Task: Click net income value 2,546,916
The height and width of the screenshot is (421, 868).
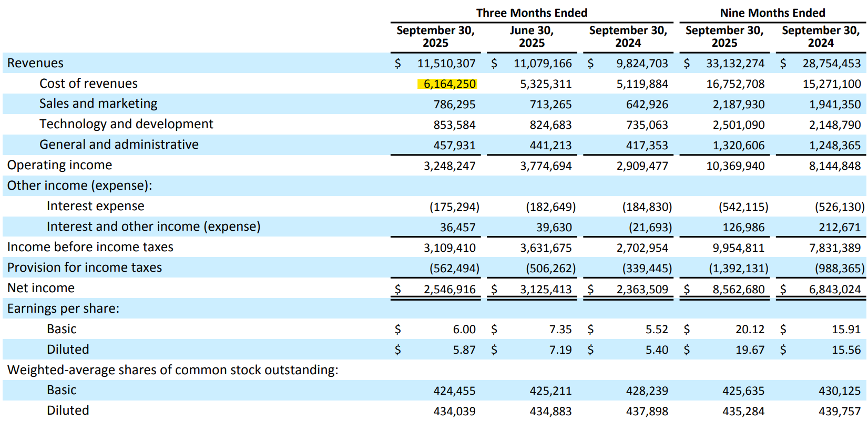Action: [450, 289]
